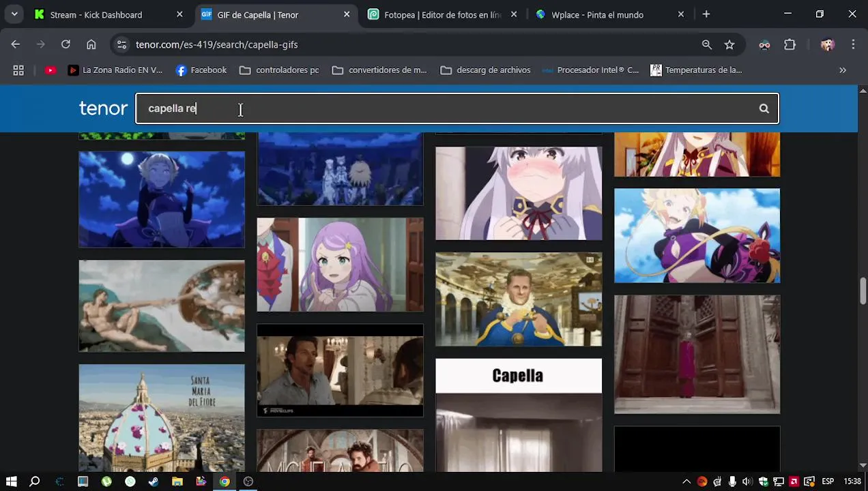This screenshot has height=491, width=868.
Task: Show more bookmarks chevron
Action: (843, 70)
